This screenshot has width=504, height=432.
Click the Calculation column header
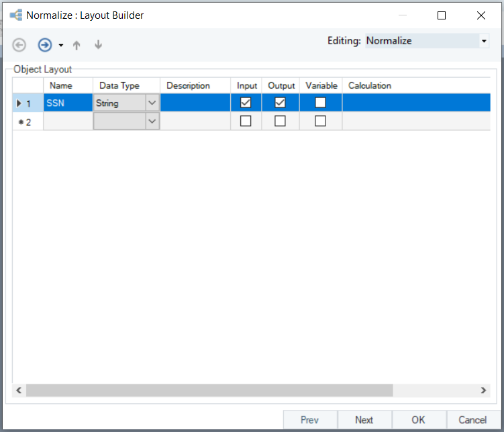click(370, 85)
